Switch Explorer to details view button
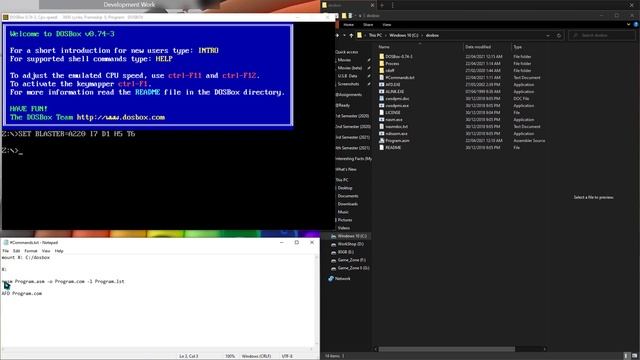 tap(627, 356)
